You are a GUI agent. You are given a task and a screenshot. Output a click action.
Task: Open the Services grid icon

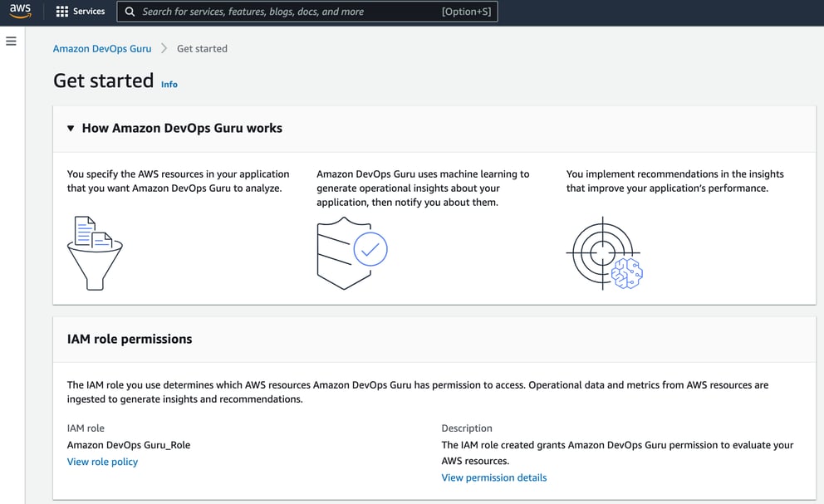(x=62, y=11)
